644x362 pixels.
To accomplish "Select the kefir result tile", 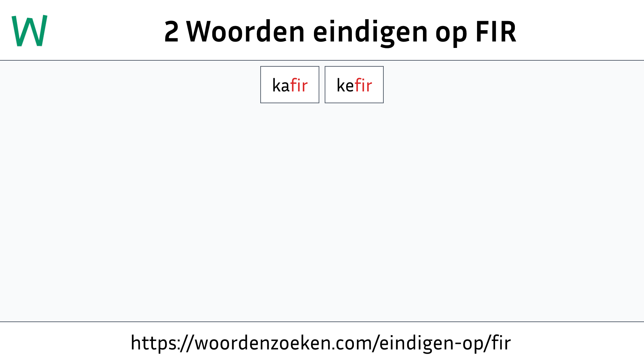I will click(x=354, y=84).
